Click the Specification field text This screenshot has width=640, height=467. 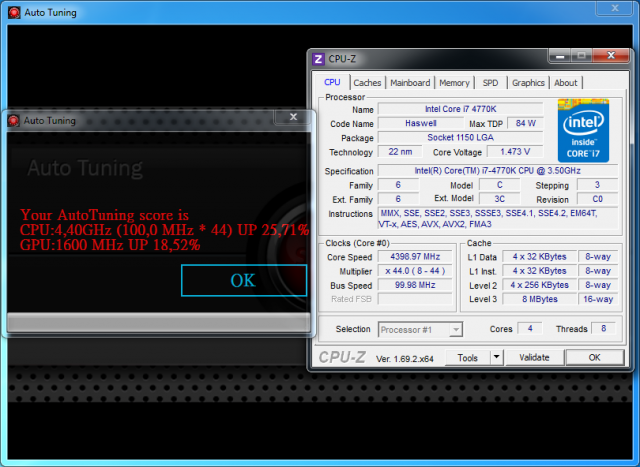point(498,171)
